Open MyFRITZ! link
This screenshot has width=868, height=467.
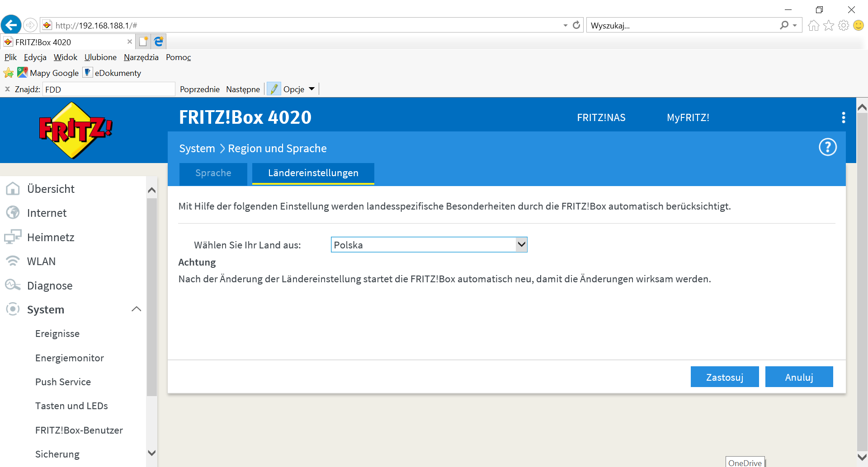688,117
